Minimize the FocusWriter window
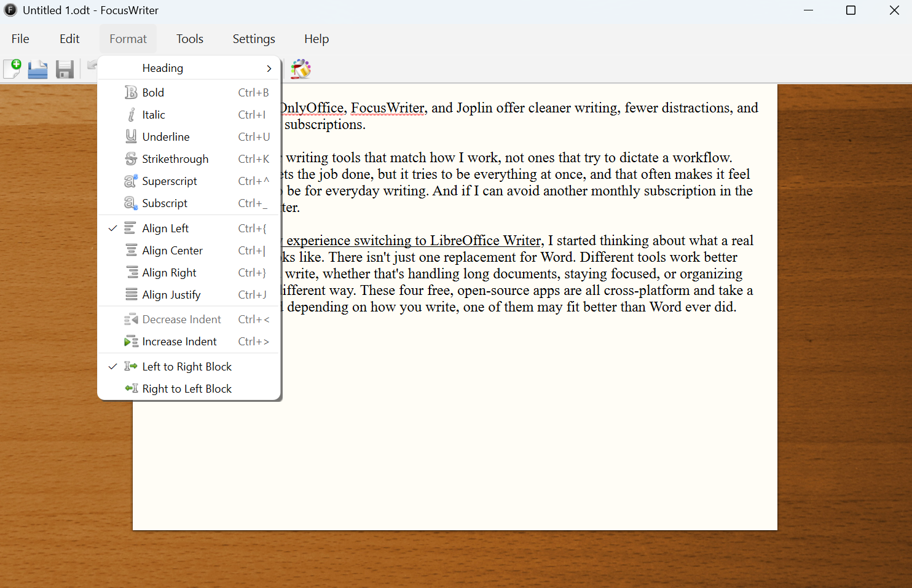912x588 pixels. coord(809,10)
